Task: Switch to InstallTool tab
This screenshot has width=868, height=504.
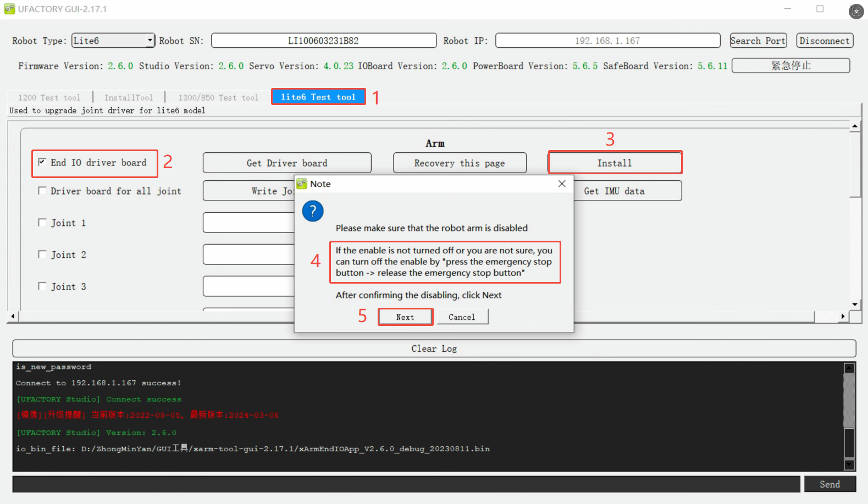Action: pyautogui.click(x=129, y=97)
